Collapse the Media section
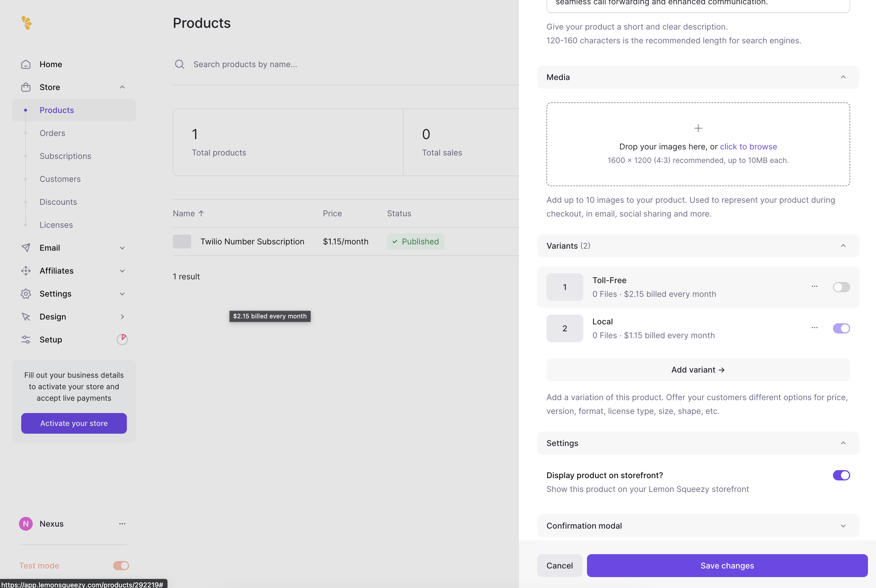This screenshot has height=588, width=876. (843, 77)
